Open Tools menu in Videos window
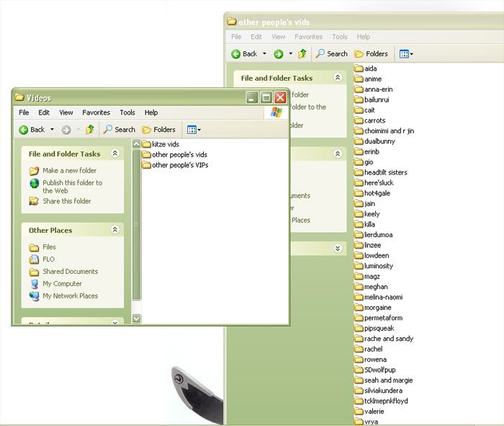The width and height of the screenshot is (504, 426). tap(127, 112)
